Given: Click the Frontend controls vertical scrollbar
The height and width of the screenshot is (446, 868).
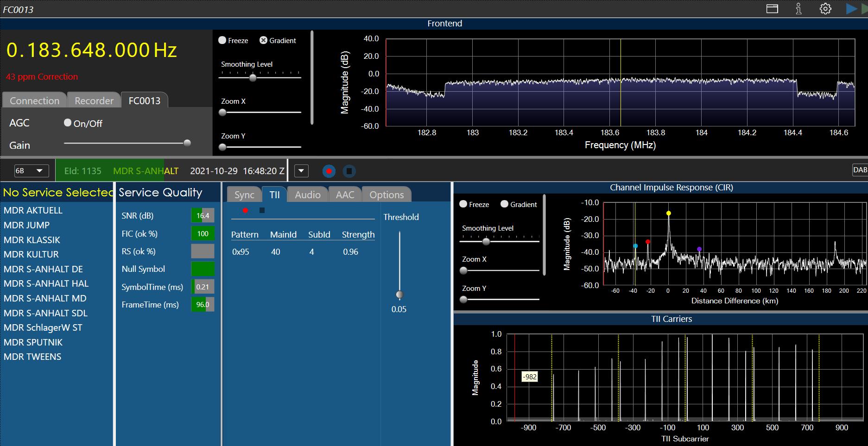Looking at the screenshot, I should click(x=312, y=78).
